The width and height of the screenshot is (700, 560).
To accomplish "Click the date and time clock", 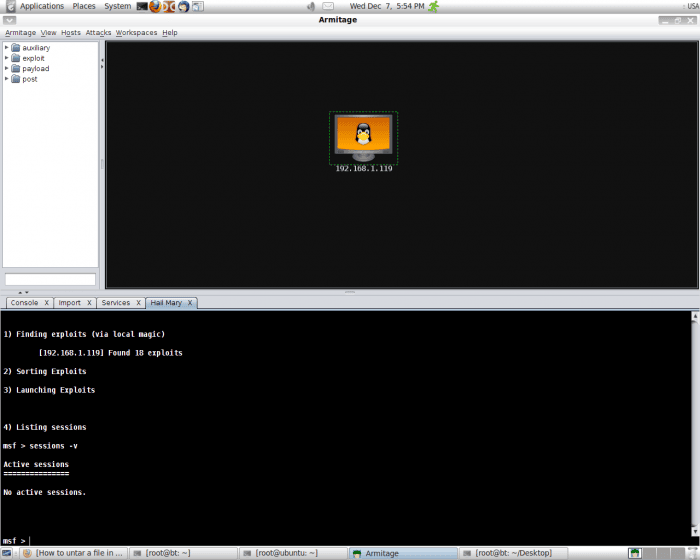I will [x=387, y=6].
